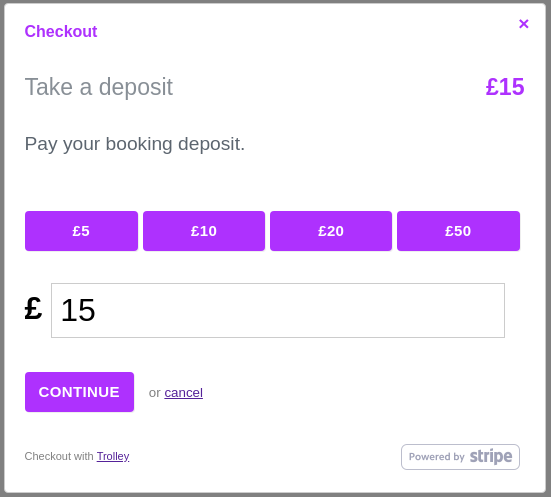This screenshot has height=497, width=551.
Task: Select the £50 deposit amount
Action: point(458,231)
